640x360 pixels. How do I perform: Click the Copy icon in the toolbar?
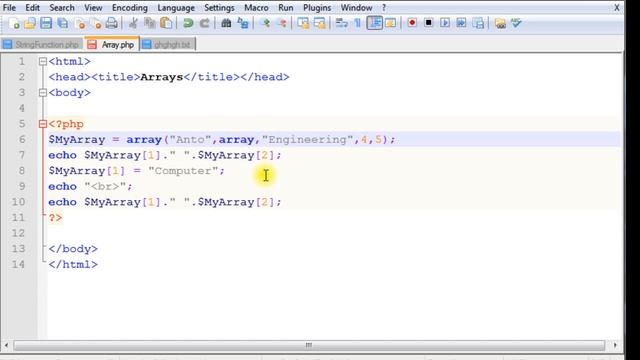coord(150,23)
